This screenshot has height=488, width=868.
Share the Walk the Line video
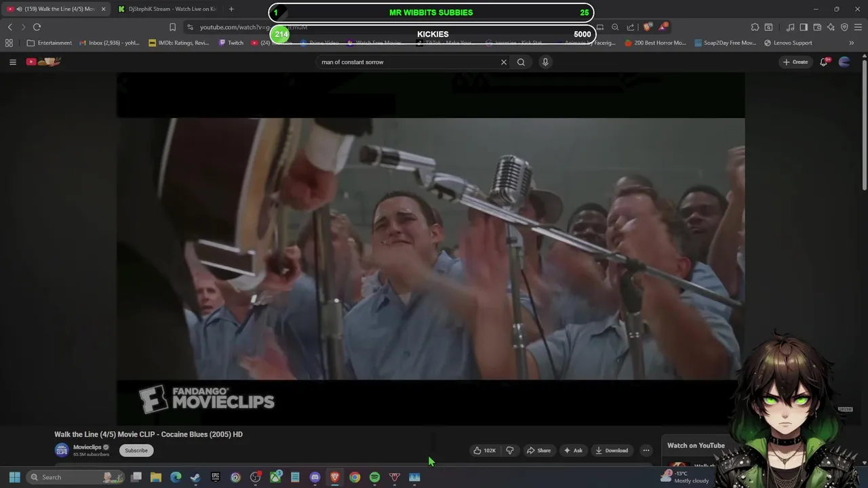point(538,450)
